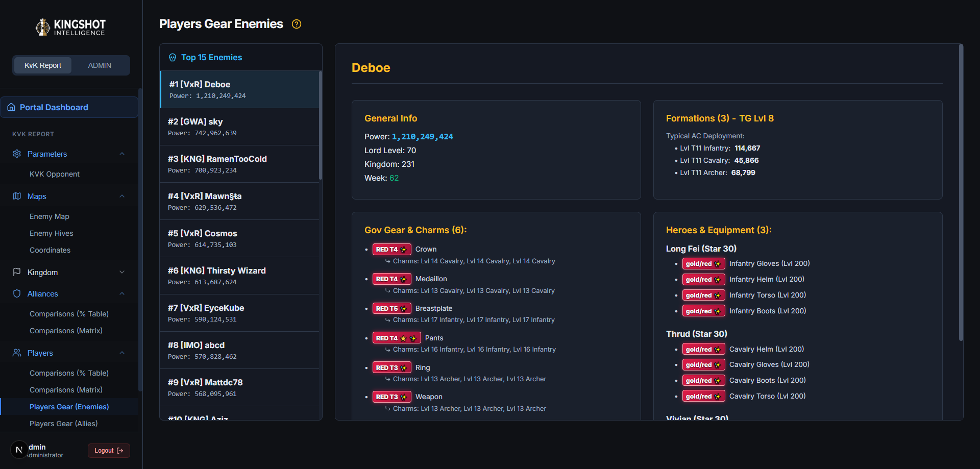This screenshot has height=469, width=980.
Task: Open Enemy Hives page
Action: [52, 233]
